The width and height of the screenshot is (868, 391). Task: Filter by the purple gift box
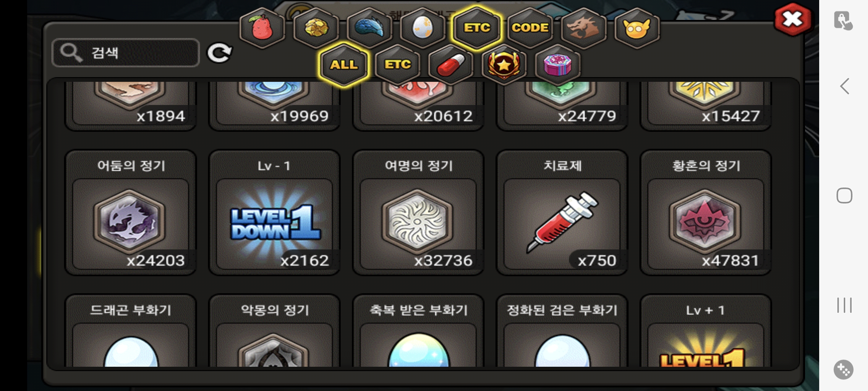pos(557,65)
